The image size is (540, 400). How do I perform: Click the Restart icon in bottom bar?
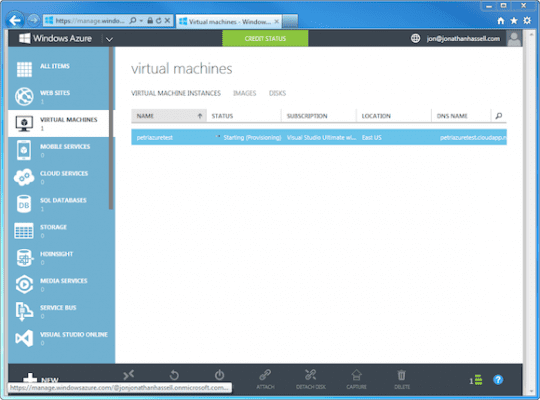coord(174,375)
